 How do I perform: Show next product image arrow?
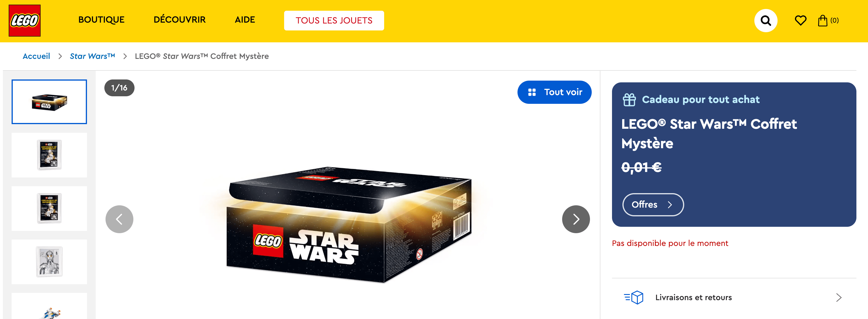575,219
